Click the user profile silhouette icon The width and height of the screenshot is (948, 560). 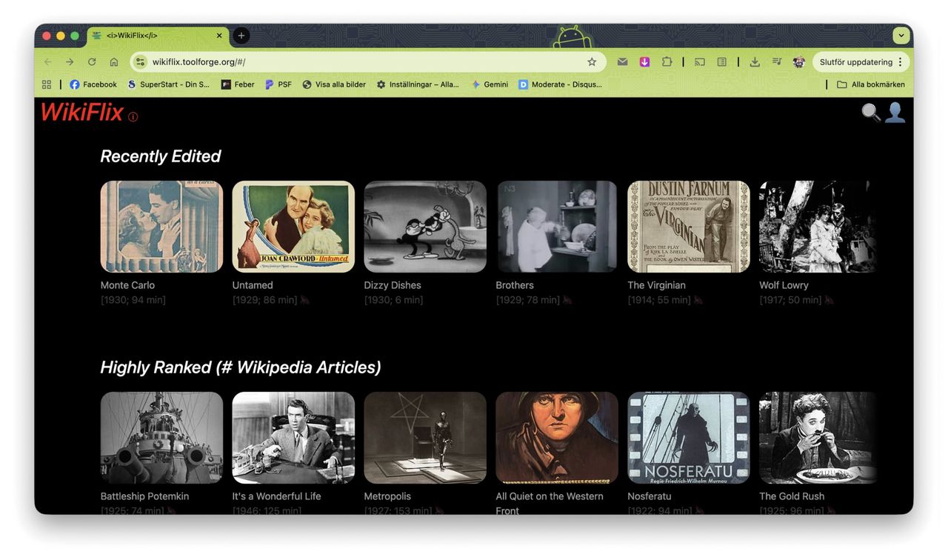coord(895,112)
